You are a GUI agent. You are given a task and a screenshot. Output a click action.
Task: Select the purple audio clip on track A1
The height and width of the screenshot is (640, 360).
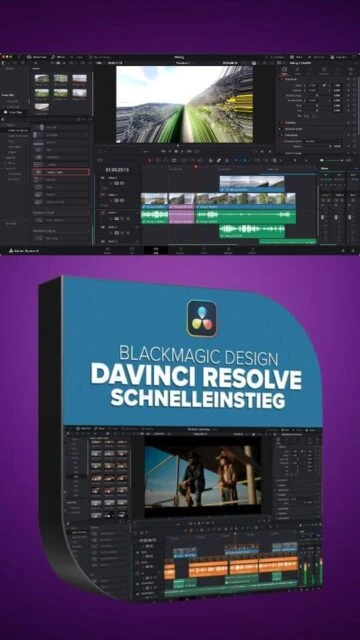[x=181, y=216]
